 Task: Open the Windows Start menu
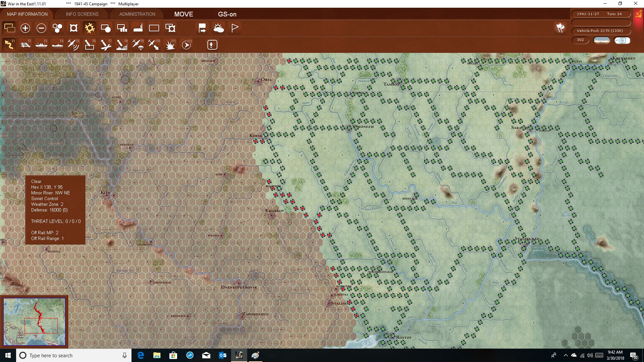tap(8, 355)
